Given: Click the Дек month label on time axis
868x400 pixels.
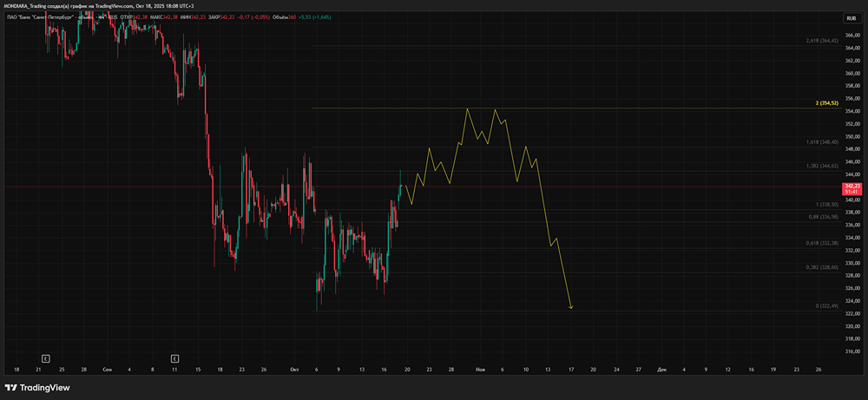Looking at the screenshot, I should click(x=661, y=369).
